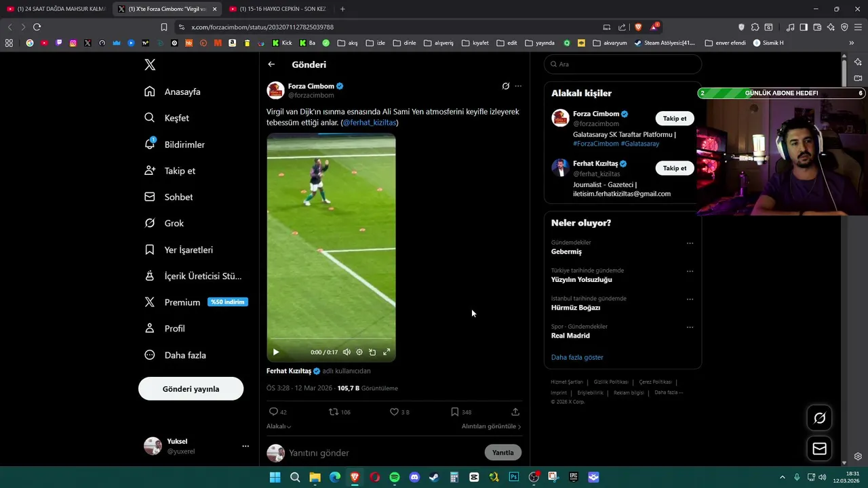Bookmark the post showing 348 saves
This screenshot has width=868, height=488.
coord(461,411)
